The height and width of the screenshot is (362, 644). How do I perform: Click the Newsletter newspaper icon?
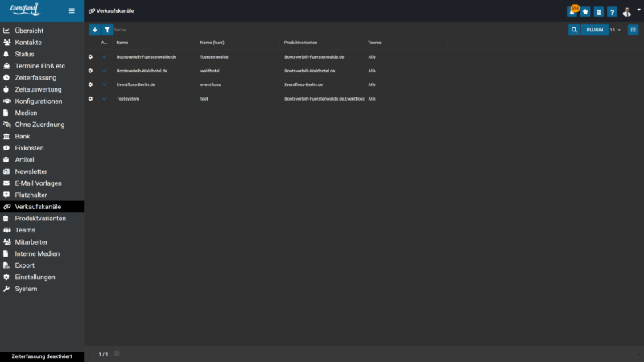click(6, 171)
